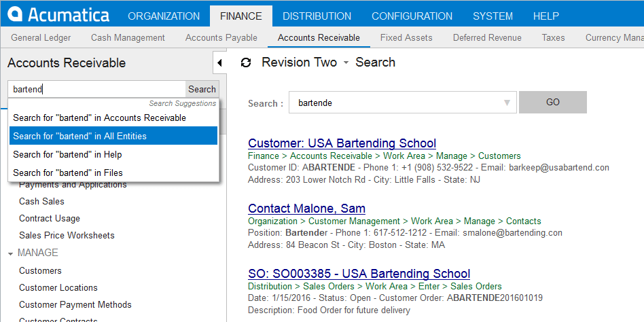Select the FINANCE menu
Image resolution: width=644 pixels, height=322 pixels.
coord(241,16)
